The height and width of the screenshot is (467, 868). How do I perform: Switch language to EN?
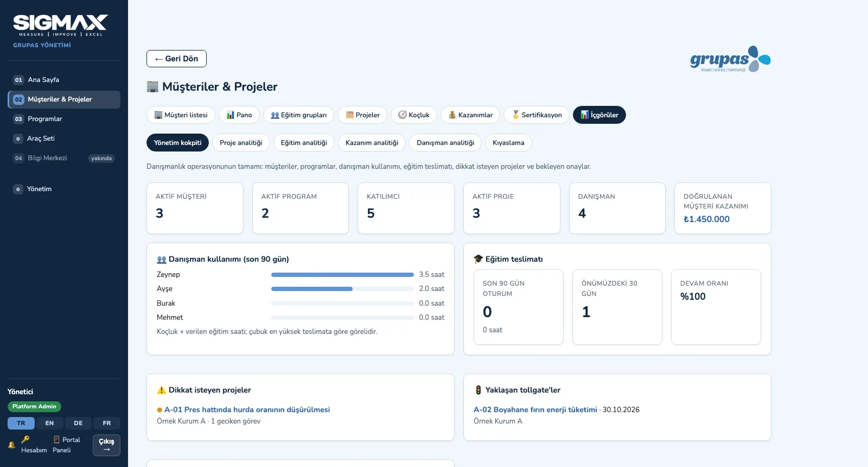coord(49,423)
